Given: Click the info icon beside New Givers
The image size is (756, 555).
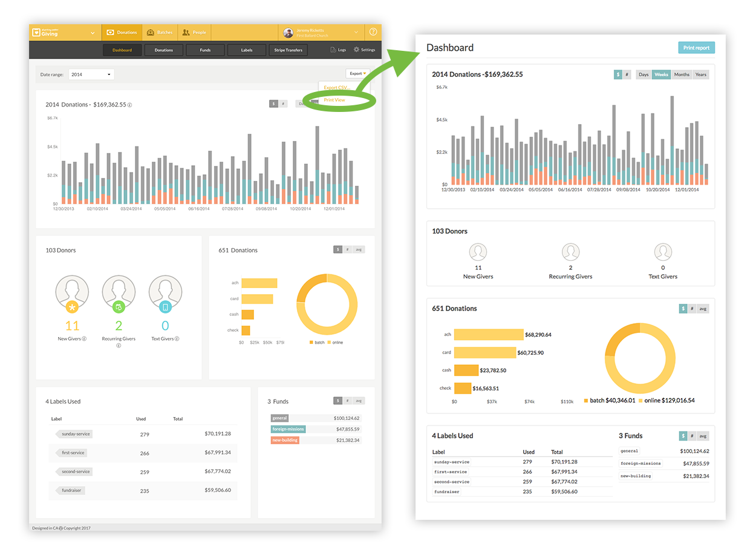Looking at the screenshot, I should click(84, 339).
